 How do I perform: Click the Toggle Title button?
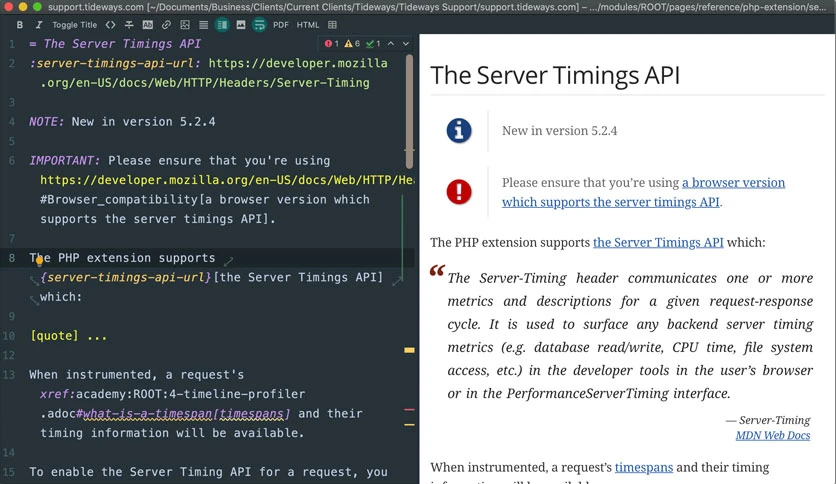tap(75, 25)
